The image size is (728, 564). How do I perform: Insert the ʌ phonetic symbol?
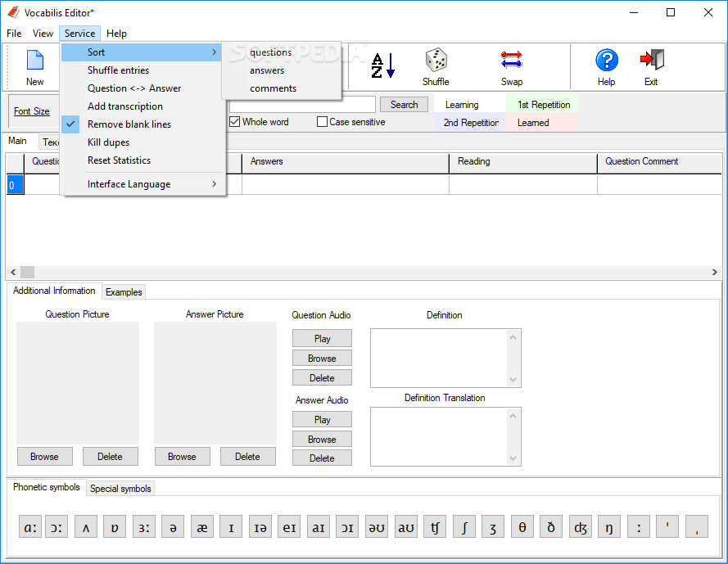[86, 526]
